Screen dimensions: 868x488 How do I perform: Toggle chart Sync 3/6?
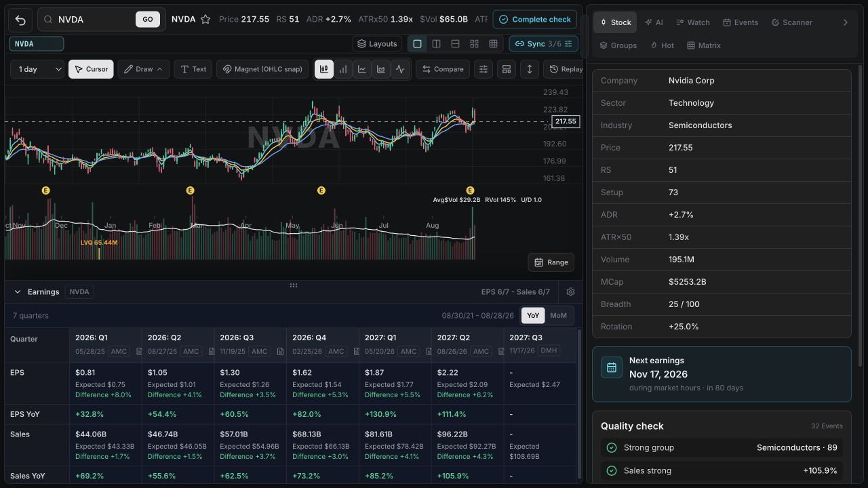pos(543,43)
